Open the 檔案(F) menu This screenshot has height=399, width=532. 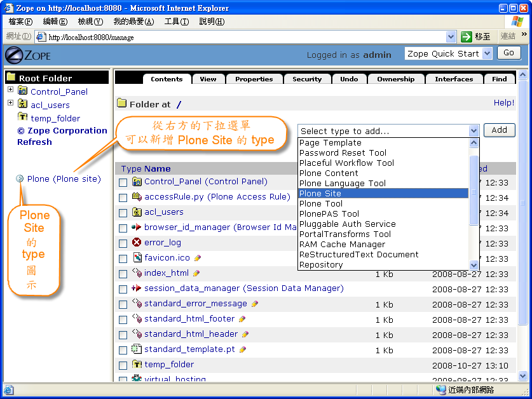(x=20, y=22)
